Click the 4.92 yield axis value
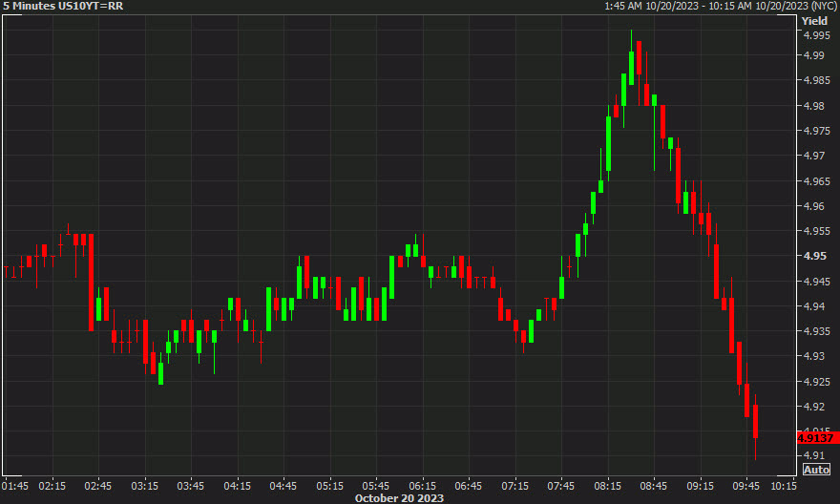Image resolution: width=840 pixels, height=504 pixels. (x=813, y=407)
